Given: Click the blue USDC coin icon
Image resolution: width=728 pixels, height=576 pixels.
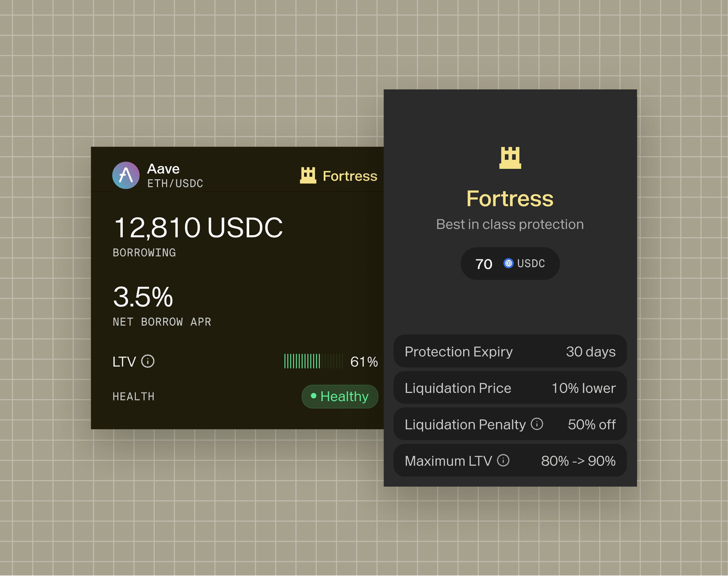Looking at the screenshot, I should [x=508, y=263].
